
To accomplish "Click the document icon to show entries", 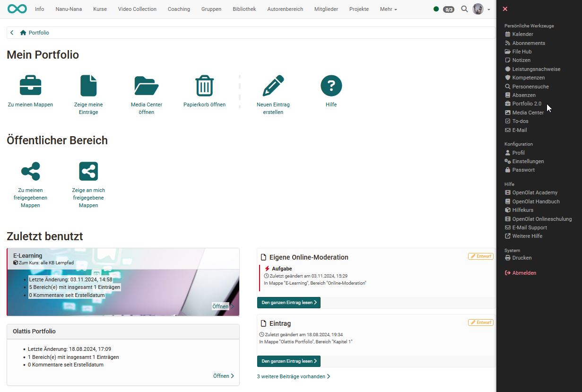I will pos(88,86).
